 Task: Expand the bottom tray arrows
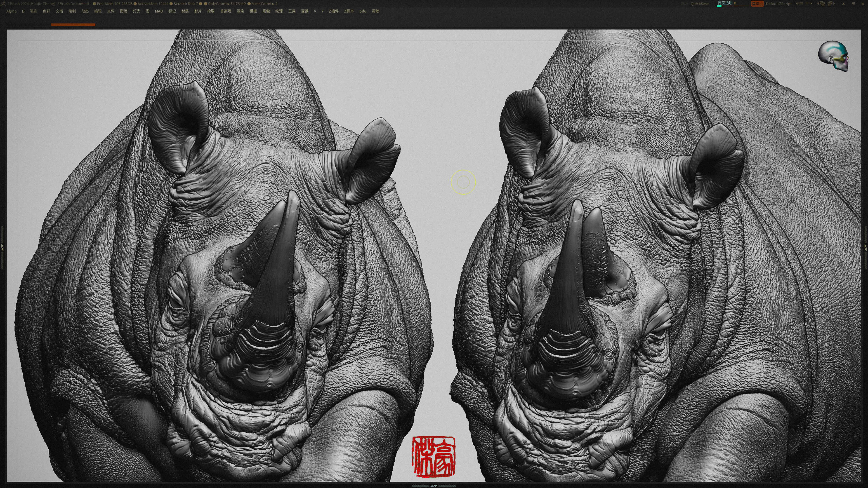(x=434, y=486)
